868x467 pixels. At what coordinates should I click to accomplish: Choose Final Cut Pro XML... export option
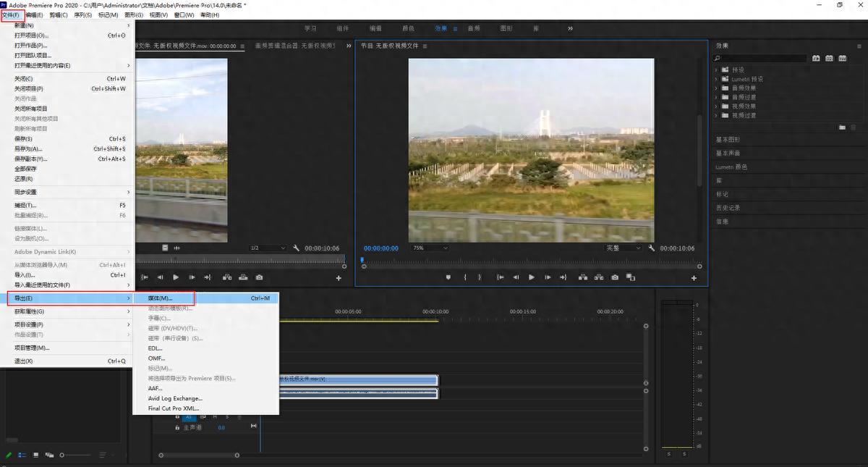click(x=174, y=408)
